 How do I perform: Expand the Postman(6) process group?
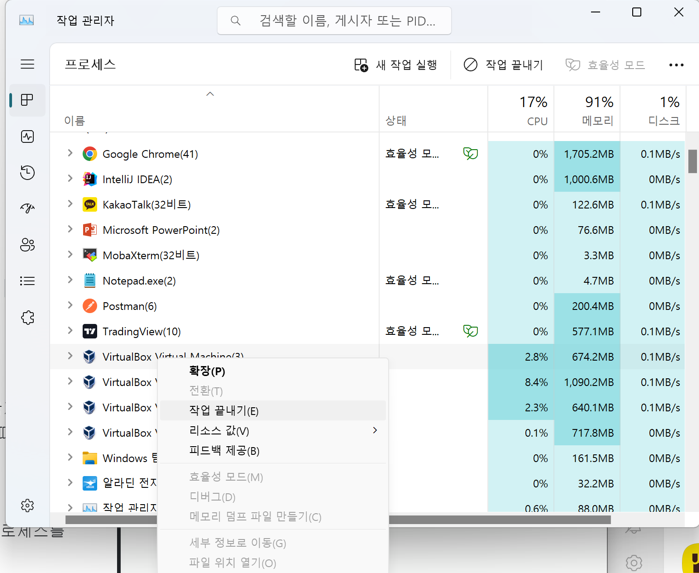tap(70, 305)
